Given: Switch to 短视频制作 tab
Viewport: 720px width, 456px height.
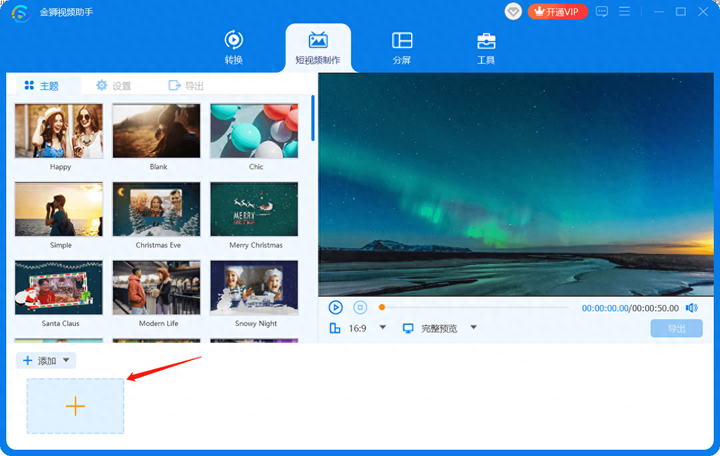Looking at the screenshot, I should click(x=318, y=48).
